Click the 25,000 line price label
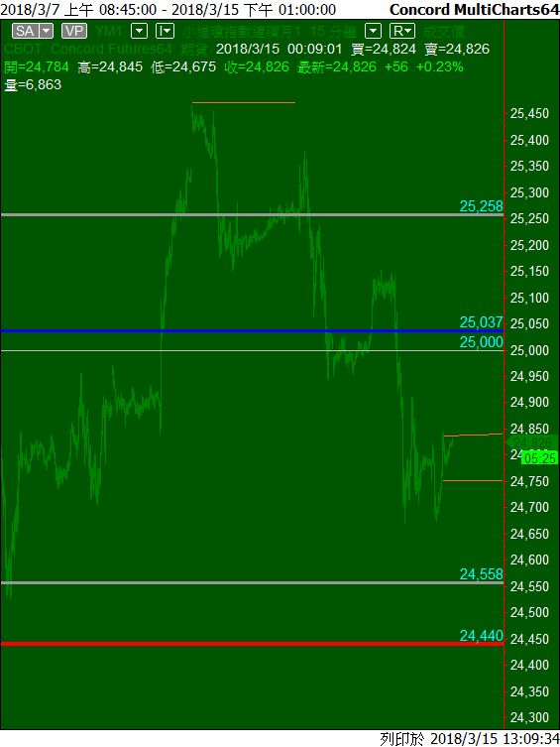Image resolution: width=560 pixels, height=747 pixels. point(481,342)
